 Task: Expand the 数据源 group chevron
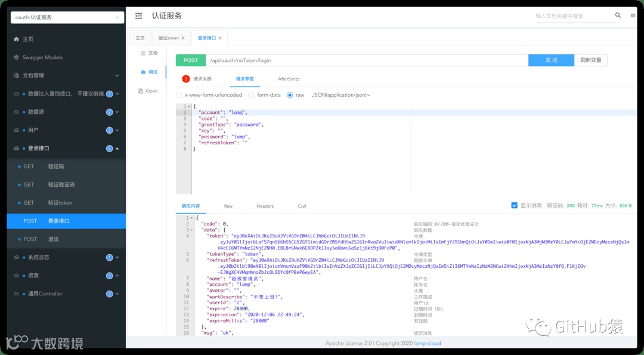(117, 112)
